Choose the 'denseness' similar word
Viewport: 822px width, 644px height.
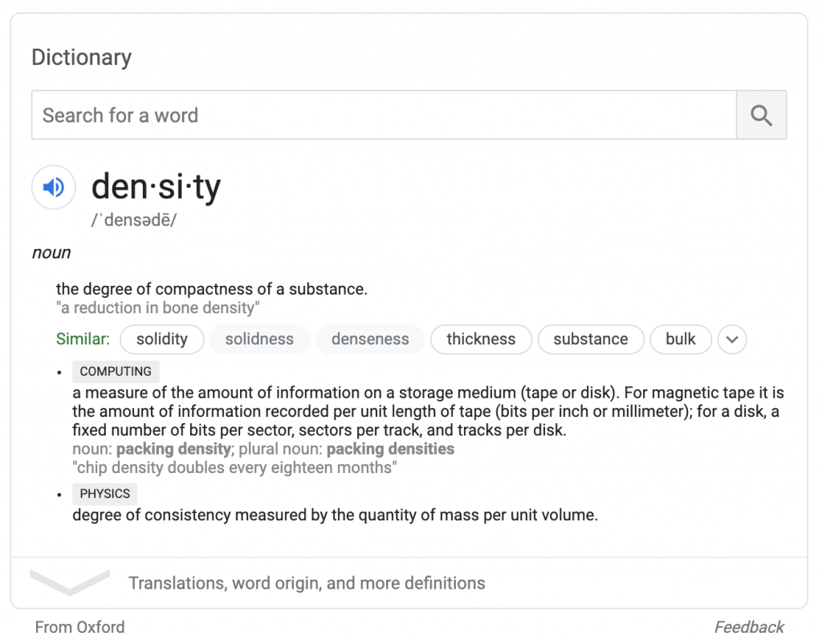[370, 339]
